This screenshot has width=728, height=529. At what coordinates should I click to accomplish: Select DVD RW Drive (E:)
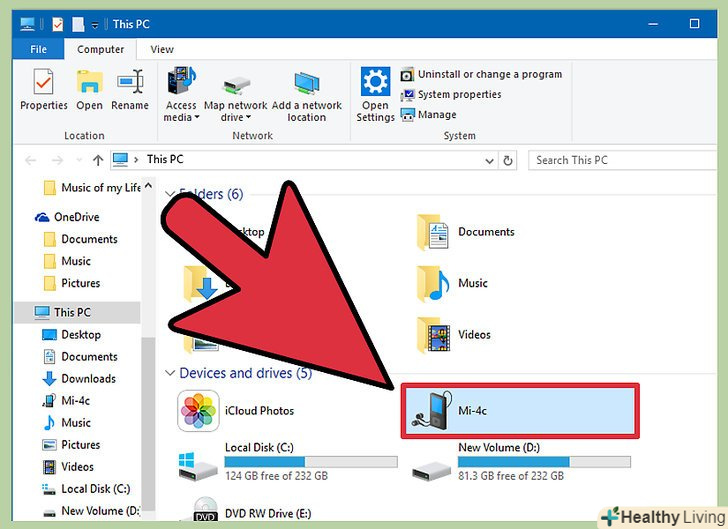coord(253,511)
